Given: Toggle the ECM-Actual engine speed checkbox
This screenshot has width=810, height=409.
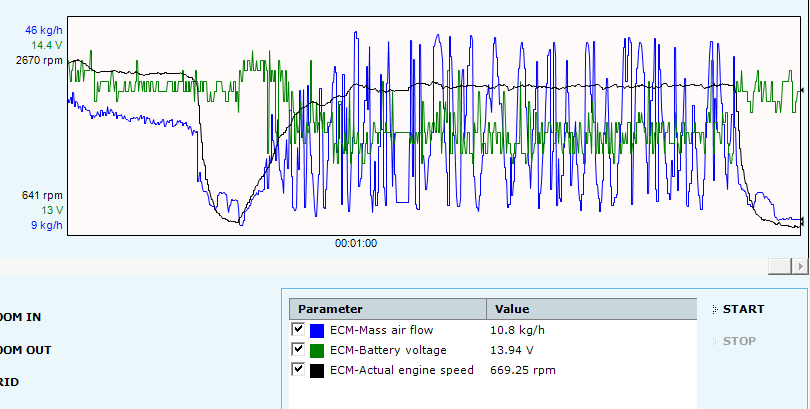Looking at the screenshot, I should click(x=298, y=370).
